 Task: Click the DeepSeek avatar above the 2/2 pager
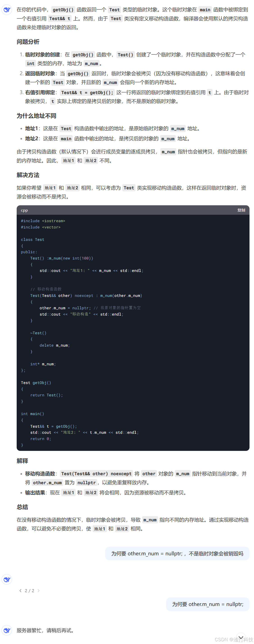[7, 579]
